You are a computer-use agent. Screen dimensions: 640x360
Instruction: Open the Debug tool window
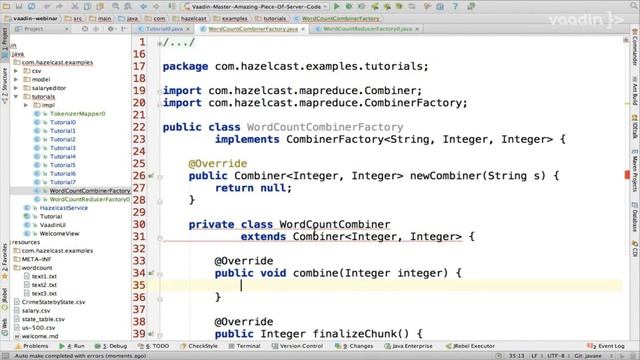coord(111,346)
